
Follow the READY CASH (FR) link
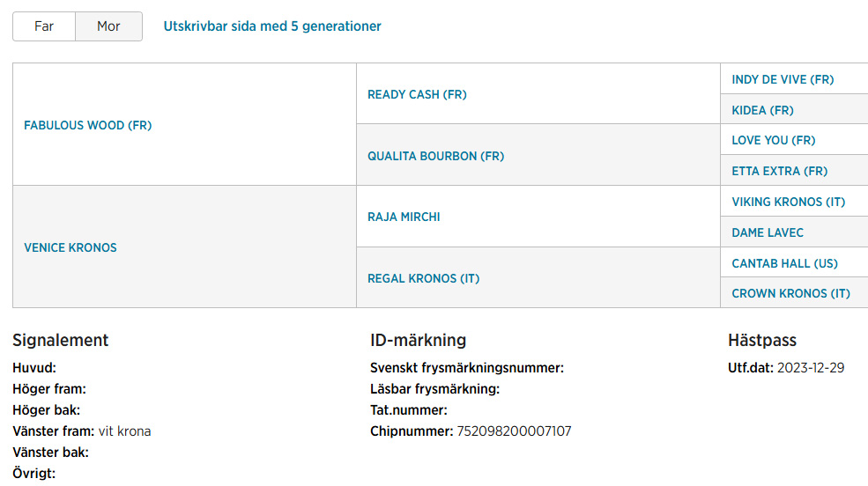(417, 94)
